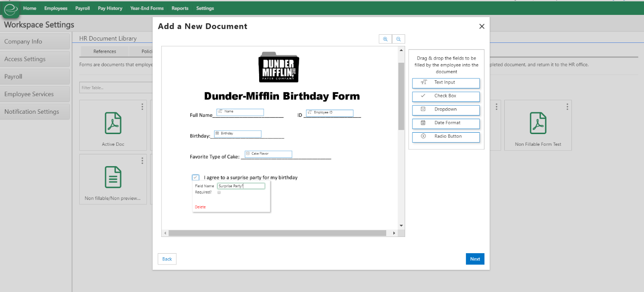Open the Non fillable/Non preview card options menu

142,161
